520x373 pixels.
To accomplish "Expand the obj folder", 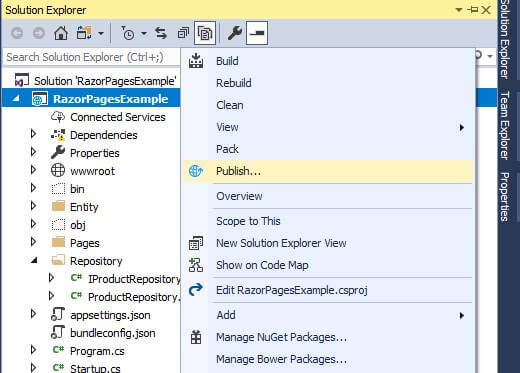I will click(x=33, y=224).
